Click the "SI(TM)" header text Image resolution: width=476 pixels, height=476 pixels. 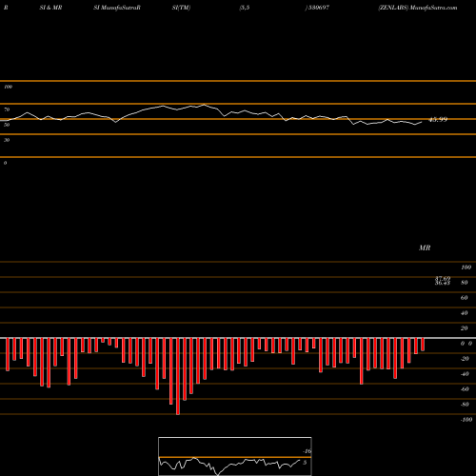coord(181,8)
